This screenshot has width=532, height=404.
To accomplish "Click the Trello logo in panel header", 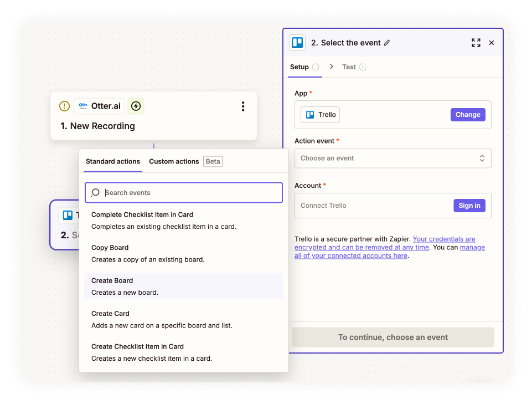I will click(297, 43).
